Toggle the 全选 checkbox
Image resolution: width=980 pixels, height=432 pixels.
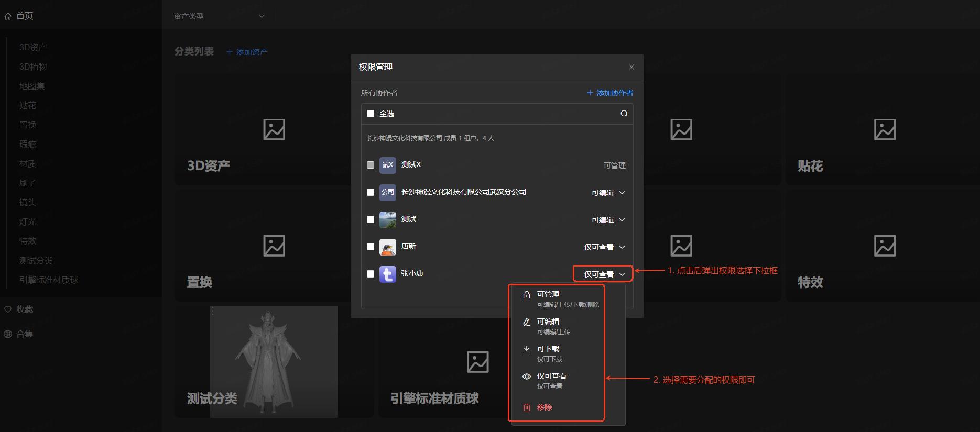[x=371, y=114]
